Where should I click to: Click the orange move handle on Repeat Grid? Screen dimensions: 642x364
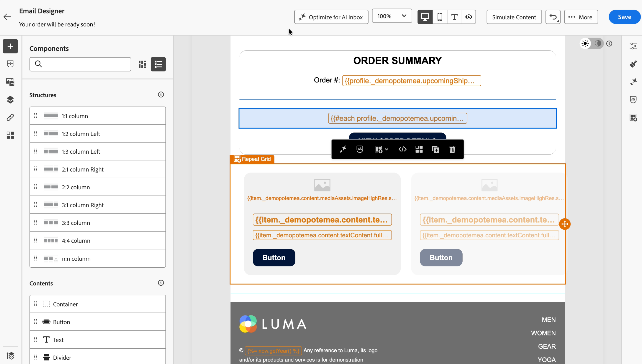tap(564, 224)
